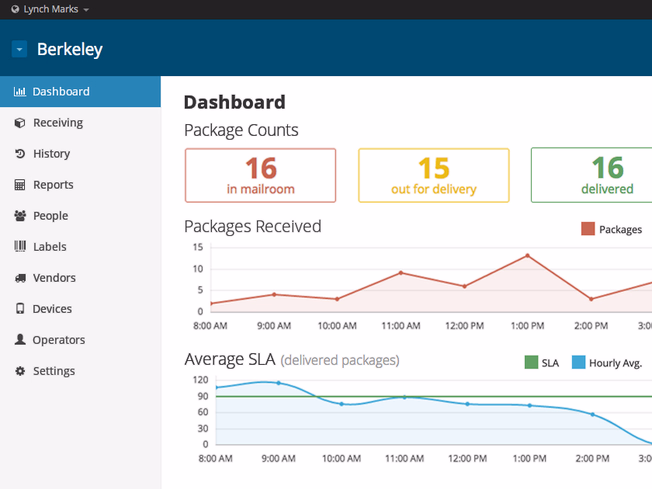The image size is (652, 489).
Task: Click the Package Counts heading
Action: click(x=241, y=130)
